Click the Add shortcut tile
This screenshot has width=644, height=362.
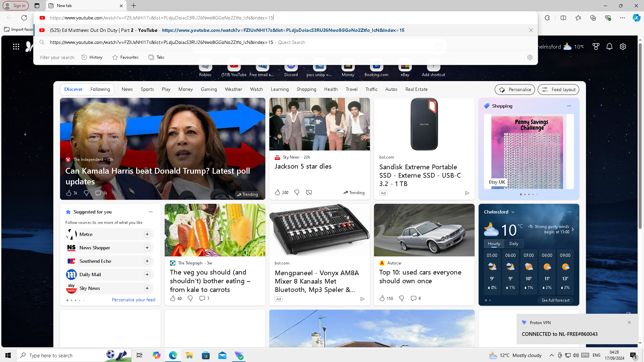(433, 68)
